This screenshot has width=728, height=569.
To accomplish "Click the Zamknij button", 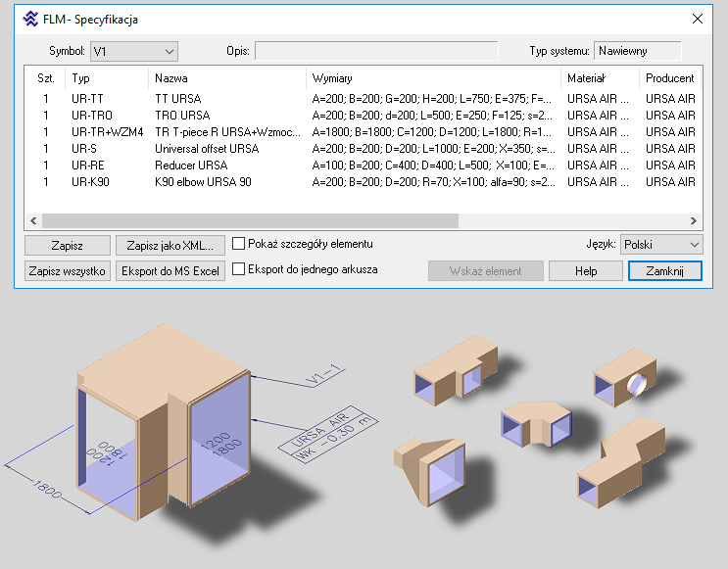I will click(664, 271).
